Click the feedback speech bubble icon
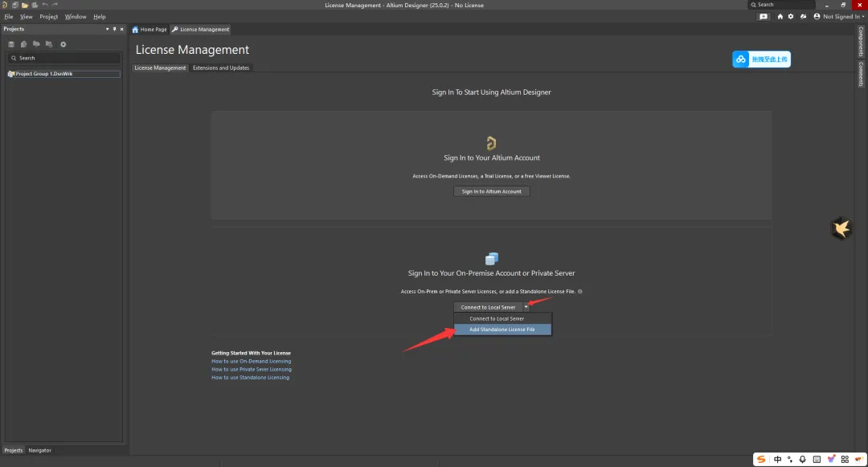The image size is (868, 467). [x=764, y=17]
